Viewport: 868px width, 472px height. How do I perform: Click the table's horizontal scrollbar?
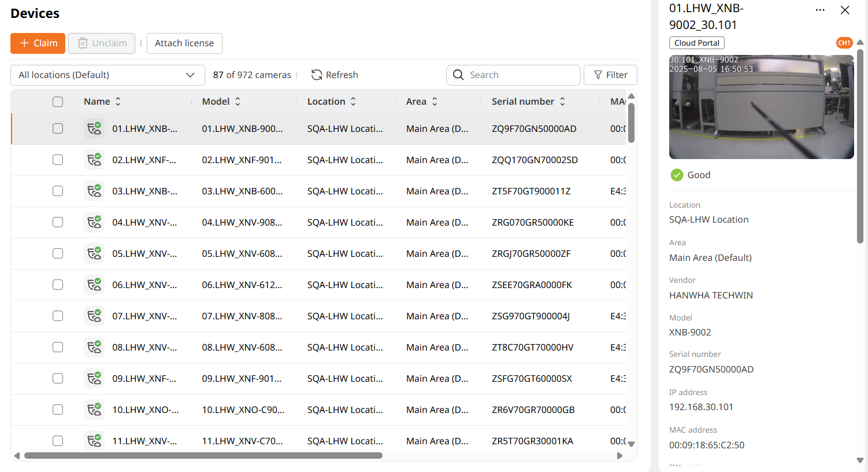click(203, 456)
